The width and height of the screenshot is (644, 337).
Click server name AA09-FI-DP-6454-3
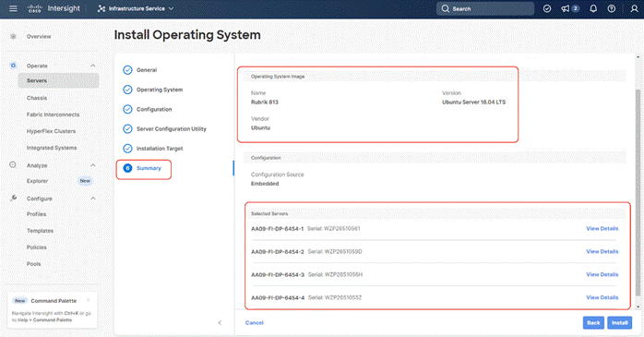coord(278,274)
